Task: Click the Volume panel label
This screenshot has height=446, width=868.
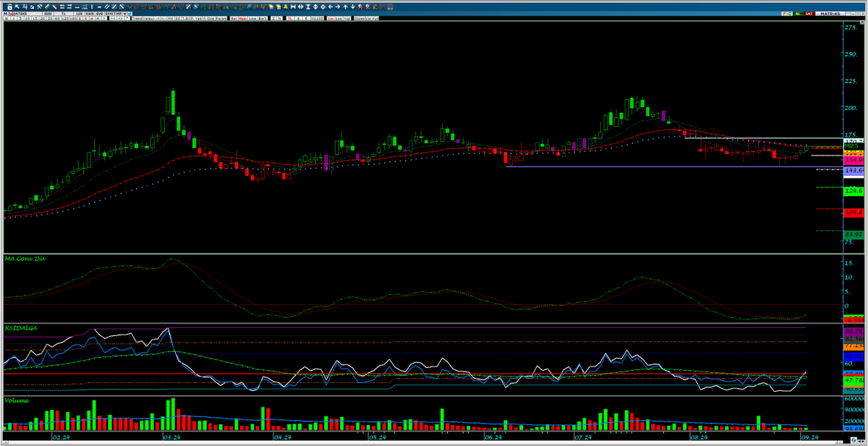Action: click(x=16, y=400)
